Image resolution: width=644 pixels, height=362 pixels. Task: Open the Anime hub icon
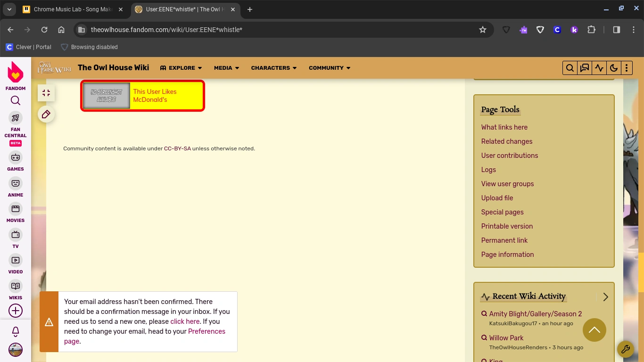coord(15,183)
